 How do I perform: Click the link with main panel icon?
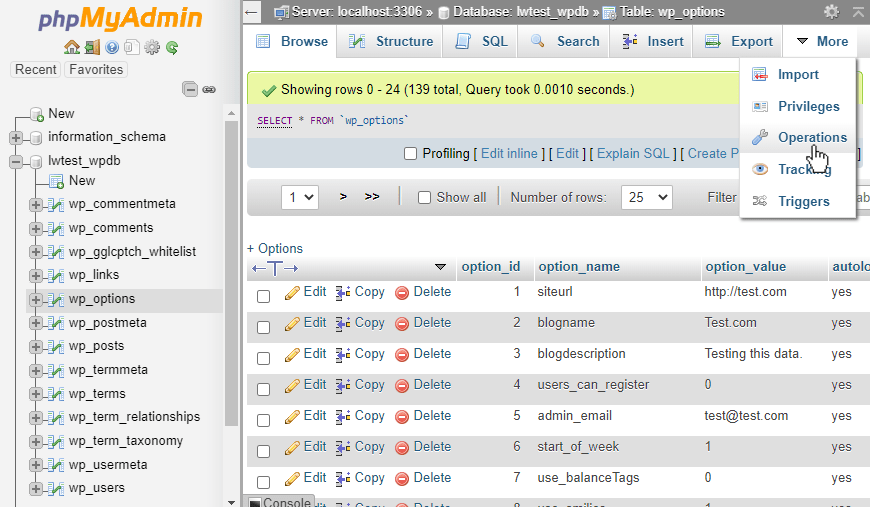[209, 89]
